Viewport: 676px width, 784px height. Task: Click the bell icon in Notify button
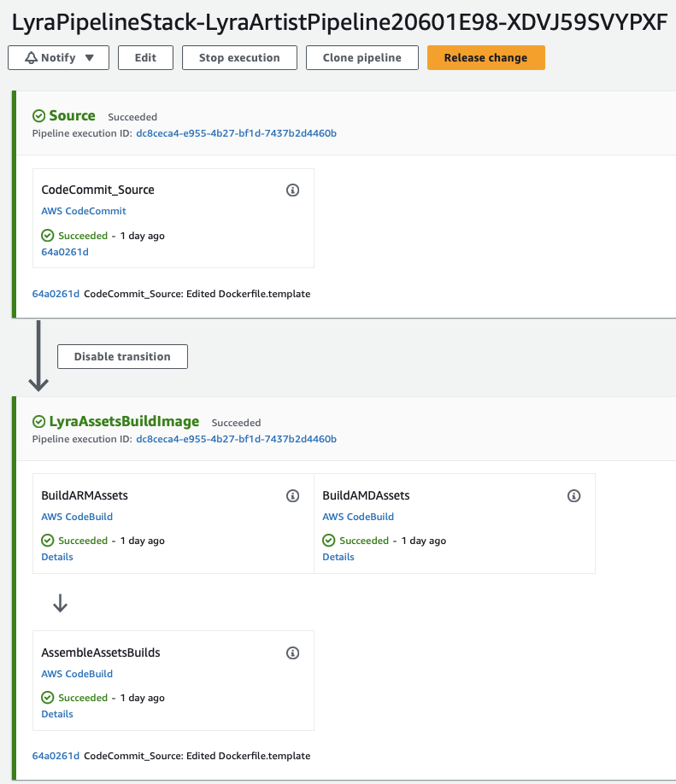tap(31, 57)
